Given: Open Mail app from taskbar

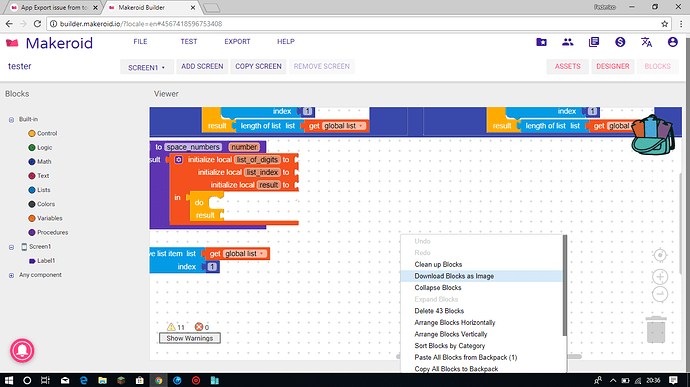Looking at the screenshot, I should click(65, 380).
